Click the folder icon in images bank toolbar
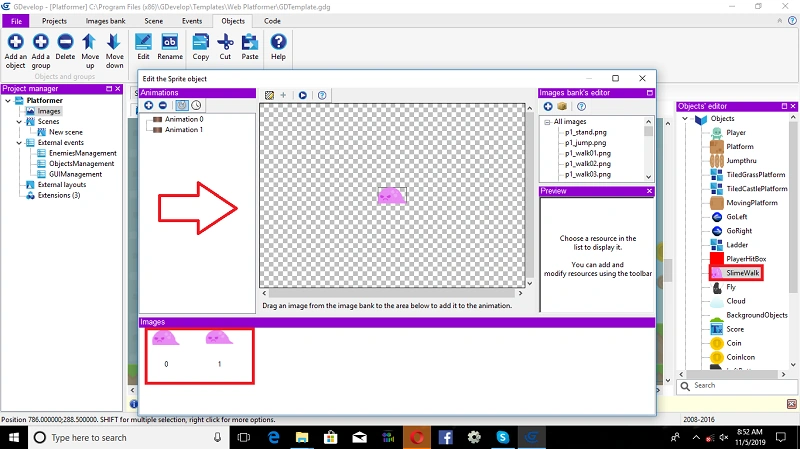This screenshot has width=800, height=449. click(562, 106)
